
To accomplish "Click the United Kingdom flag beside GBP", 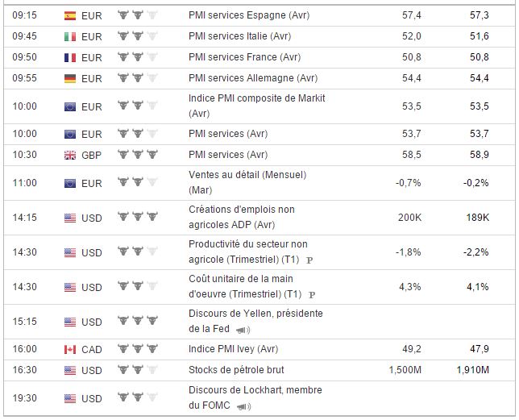I will [x=69, y=155].
